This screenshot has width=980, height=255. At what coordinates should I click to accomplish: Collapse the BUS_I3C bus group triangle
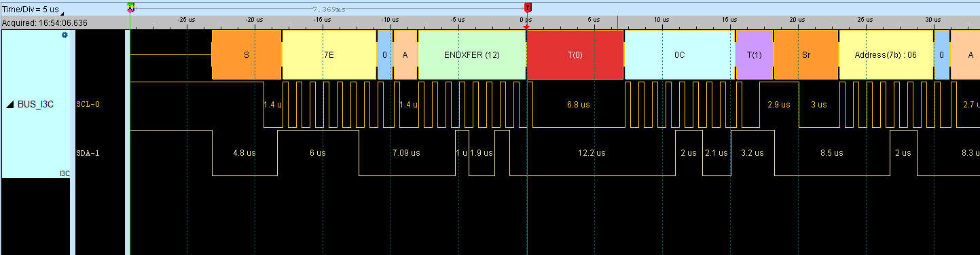[x=10, y=105]
